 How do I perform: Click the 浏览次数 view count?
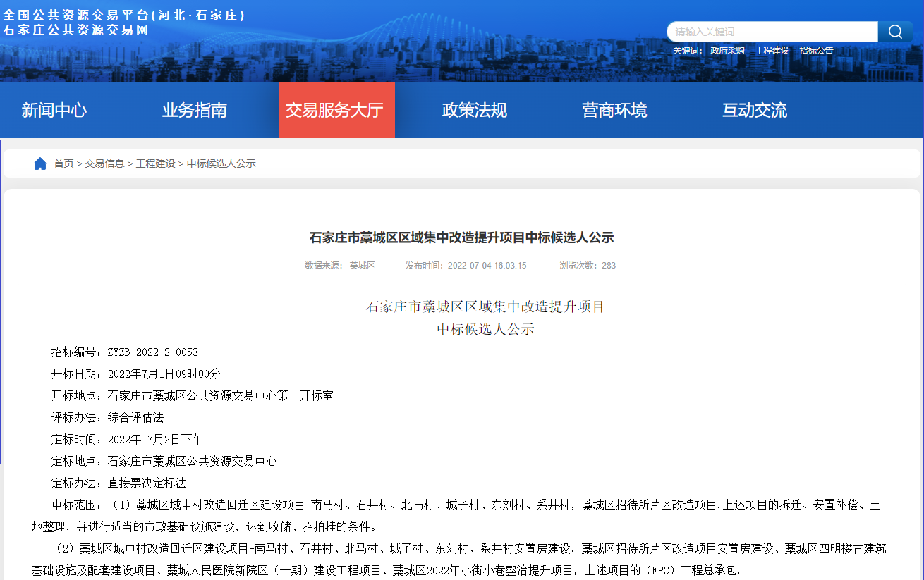(588, 266)
